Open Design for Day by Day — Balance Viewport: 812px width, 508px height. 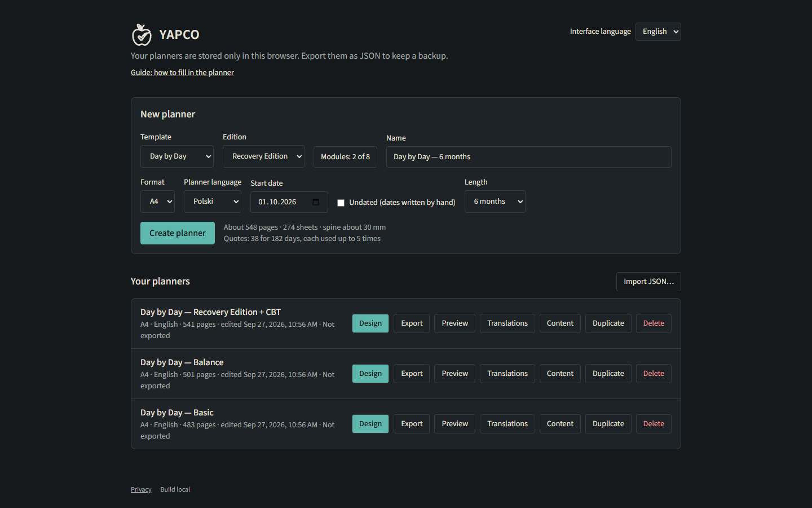[370, 374]
